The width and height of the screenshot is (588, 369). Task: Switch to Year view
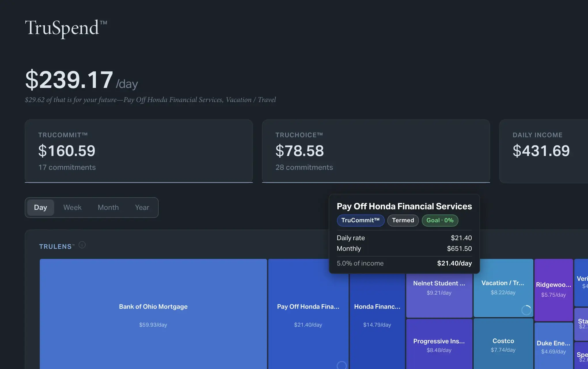[142, 208]
